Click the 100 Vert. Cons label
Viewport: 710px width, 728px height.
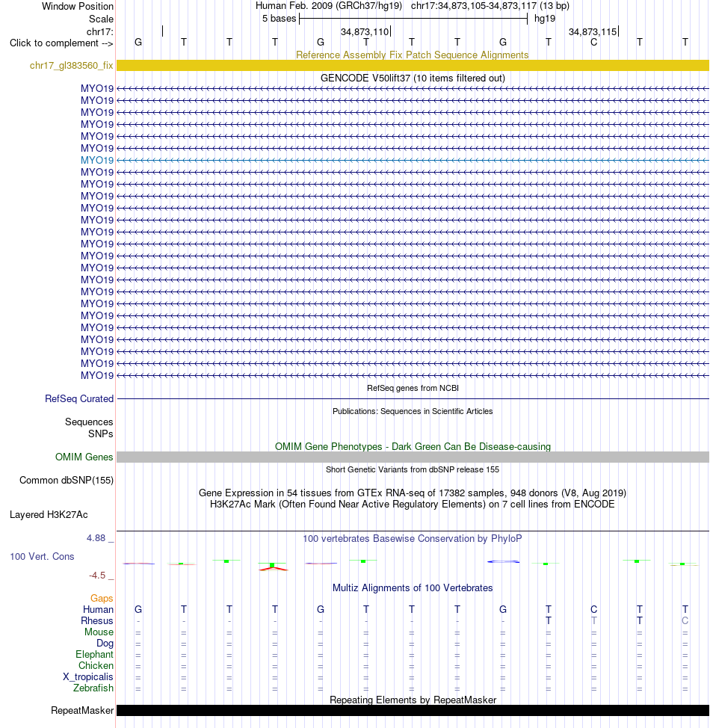[x=42, y=556]
